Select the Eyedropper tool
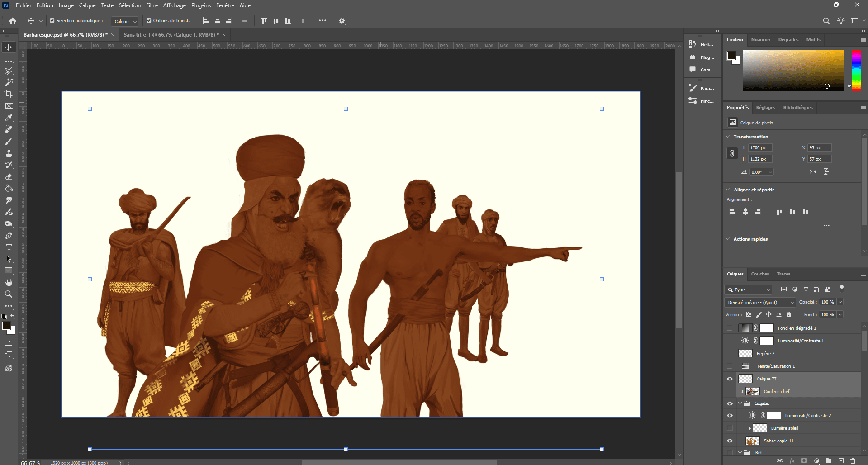Screen dimensions: 868x465 (x=9, y=118)
